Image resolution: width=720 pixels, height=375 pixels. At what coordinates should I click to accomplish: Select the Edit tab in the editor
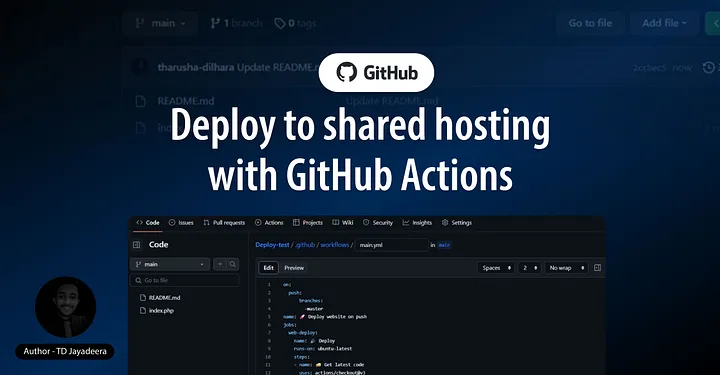coord(269,268)
